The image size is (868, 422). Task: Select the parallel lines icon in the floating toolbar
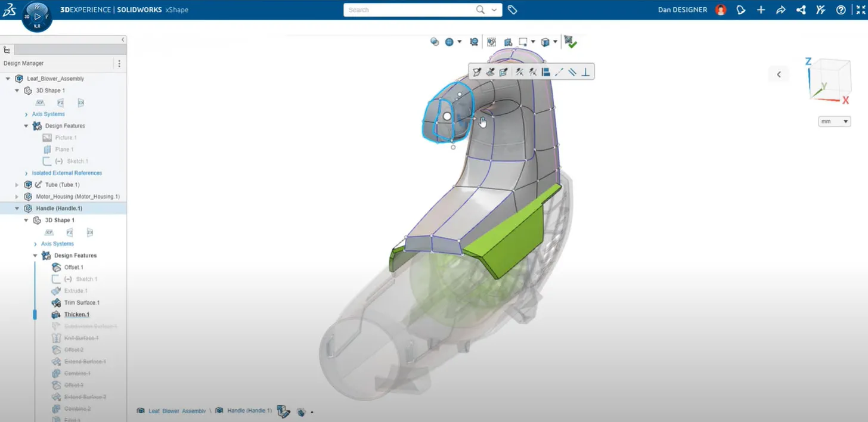point(572,72)
